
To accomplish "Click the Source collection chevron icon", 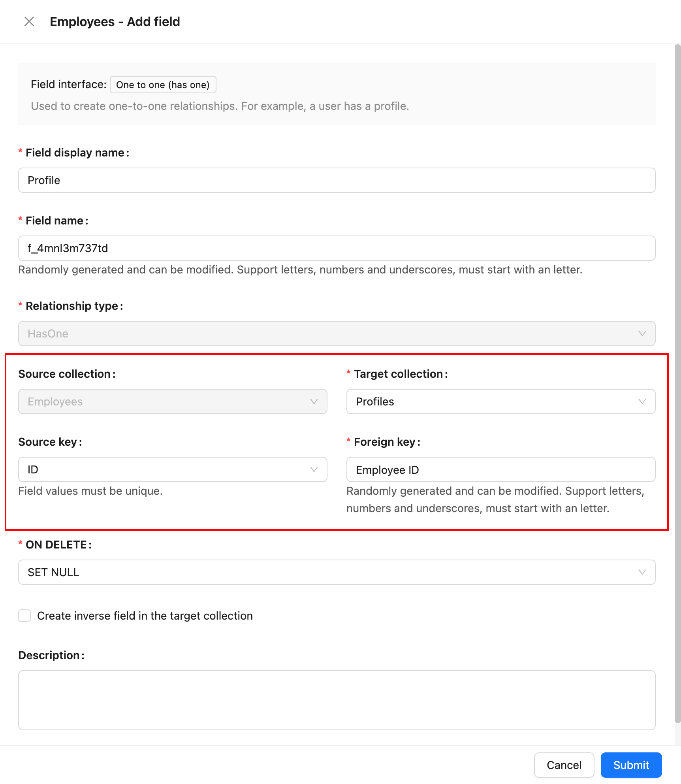I will [314, 401].
